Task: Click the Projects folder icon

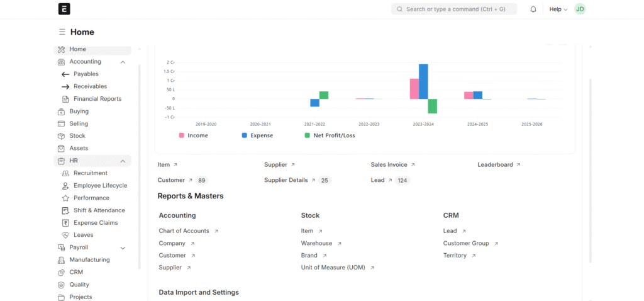Action: (61, 297)
